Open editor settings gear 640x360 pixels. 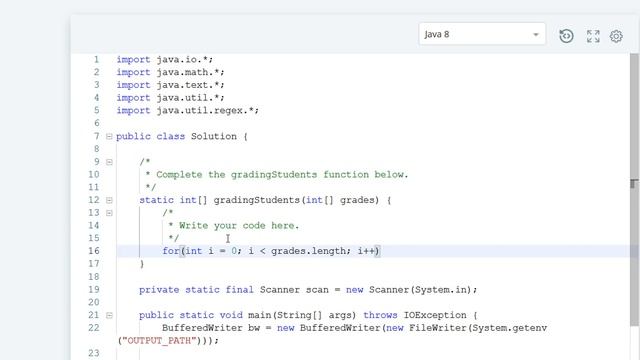616,36
